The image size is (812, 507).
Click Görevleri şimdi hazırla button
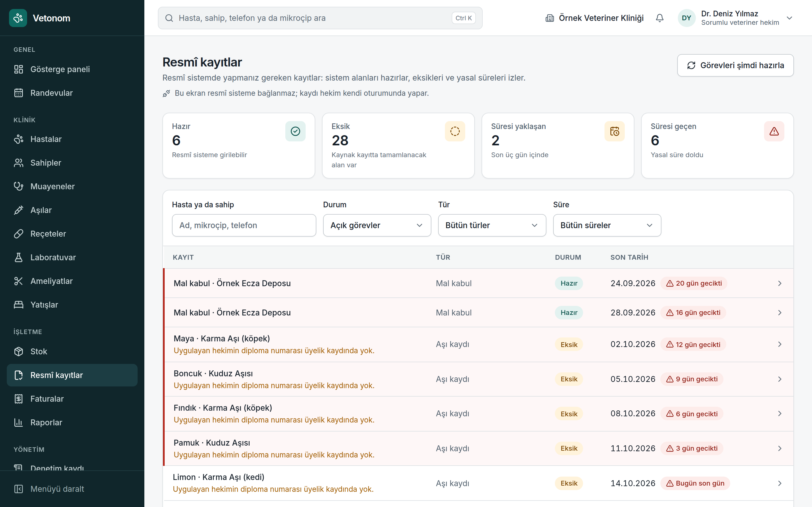pyautogui.click(x=735, y=65)
